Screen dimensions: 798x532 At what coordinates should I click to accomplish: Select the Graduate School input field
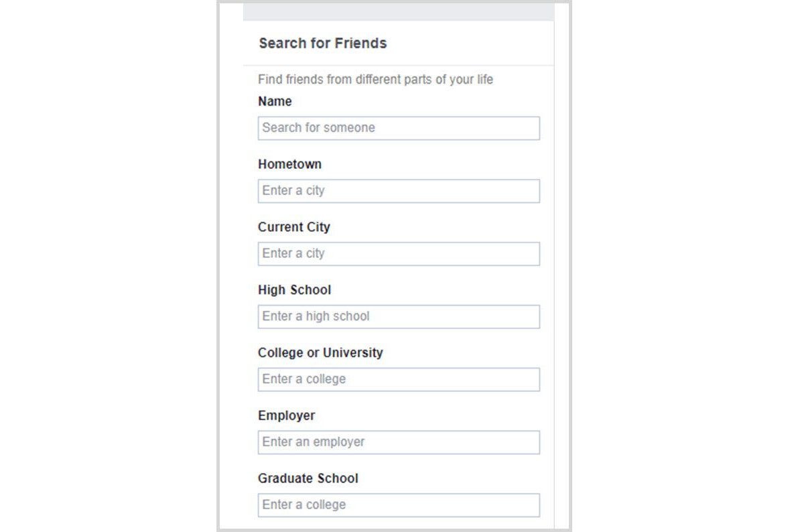(x=399, y=505)
